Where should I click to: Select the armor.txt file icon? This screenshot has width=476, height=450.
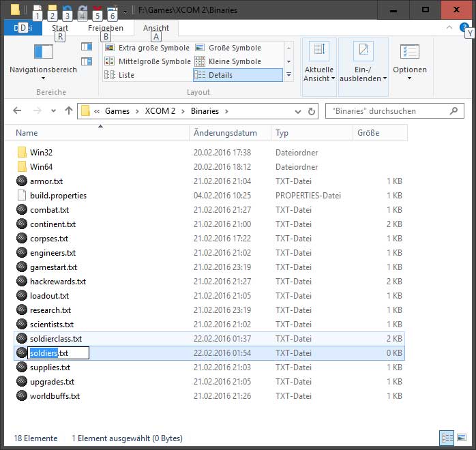(22, 181)
